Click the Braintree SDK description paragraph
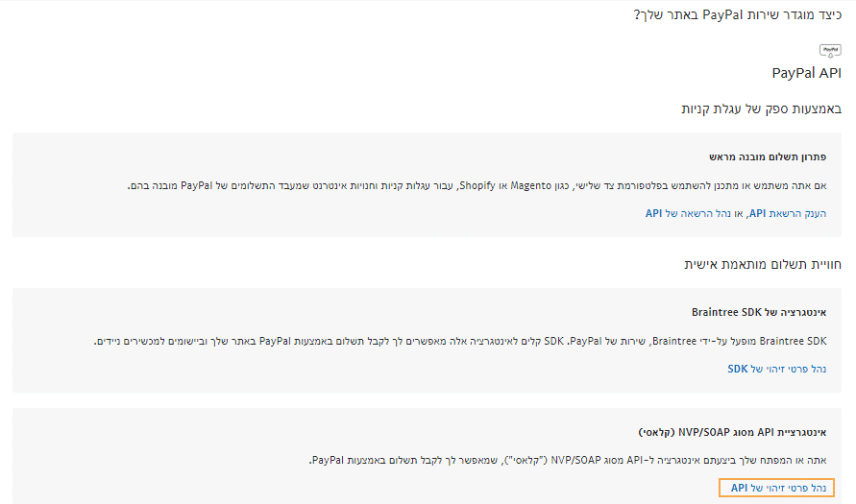 tap(460, 341)
